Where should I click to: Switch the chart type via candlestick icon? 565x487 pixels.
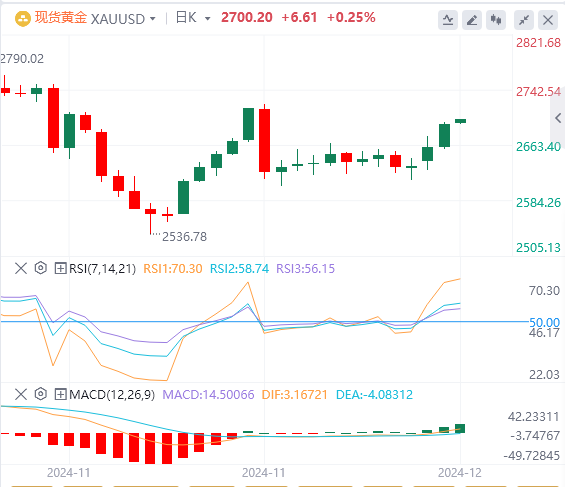click(x=496, y=19)
